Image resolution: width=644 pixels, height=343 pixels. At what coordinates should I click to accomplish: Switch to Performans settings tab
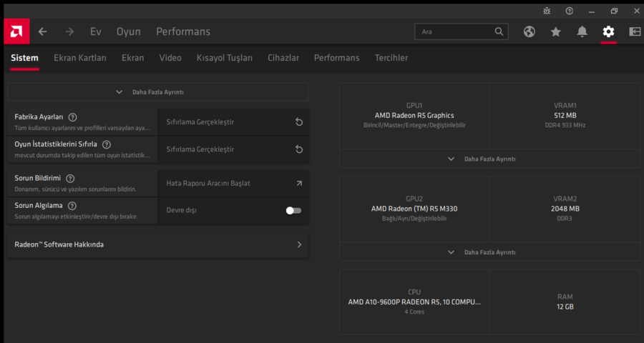pyautogui.click(x=337, y=58)
